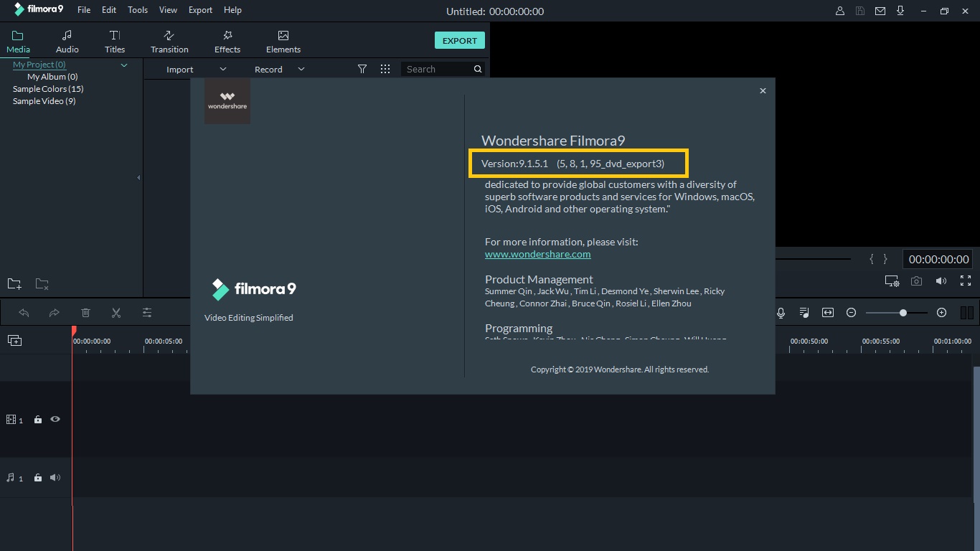
Task: Record a voiceover with microphone icon
Action: tap(781, 313)
